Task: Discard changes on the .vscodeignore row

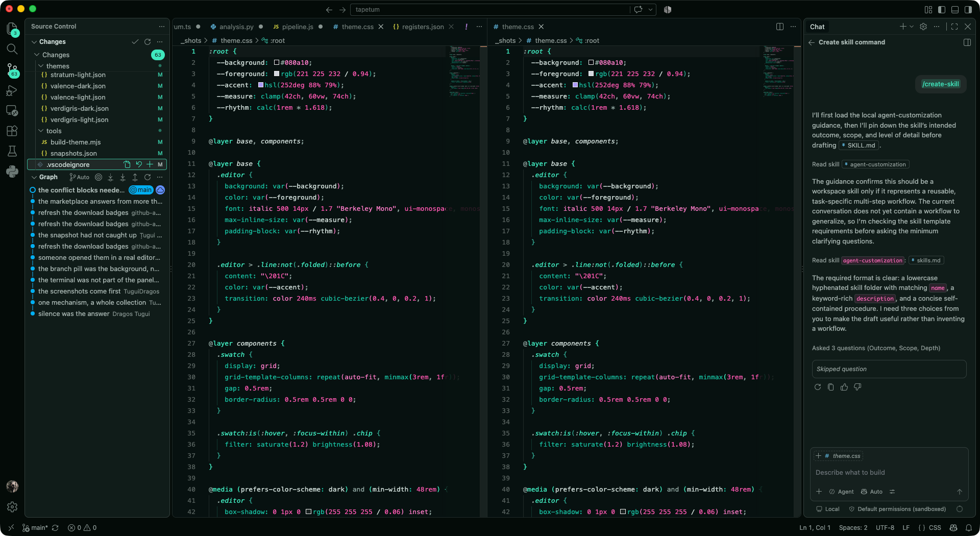Action: [x=138, y=164]
